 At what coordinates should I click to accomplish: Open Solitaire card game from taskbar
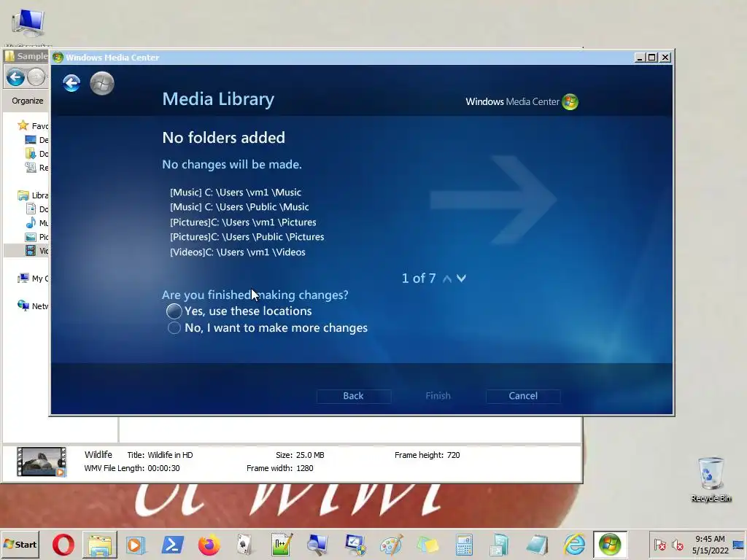point(244,545)
